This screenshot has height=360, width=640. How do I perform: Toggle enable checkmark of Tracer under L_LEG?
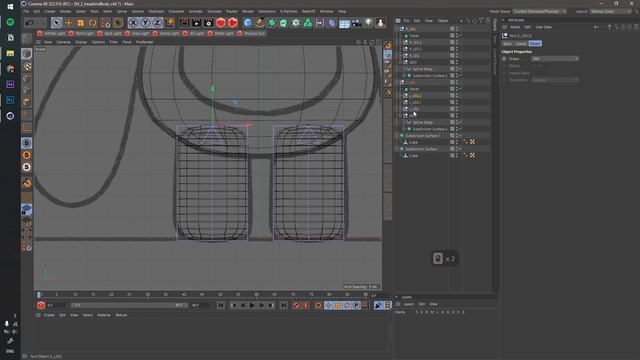click(461, 89)
